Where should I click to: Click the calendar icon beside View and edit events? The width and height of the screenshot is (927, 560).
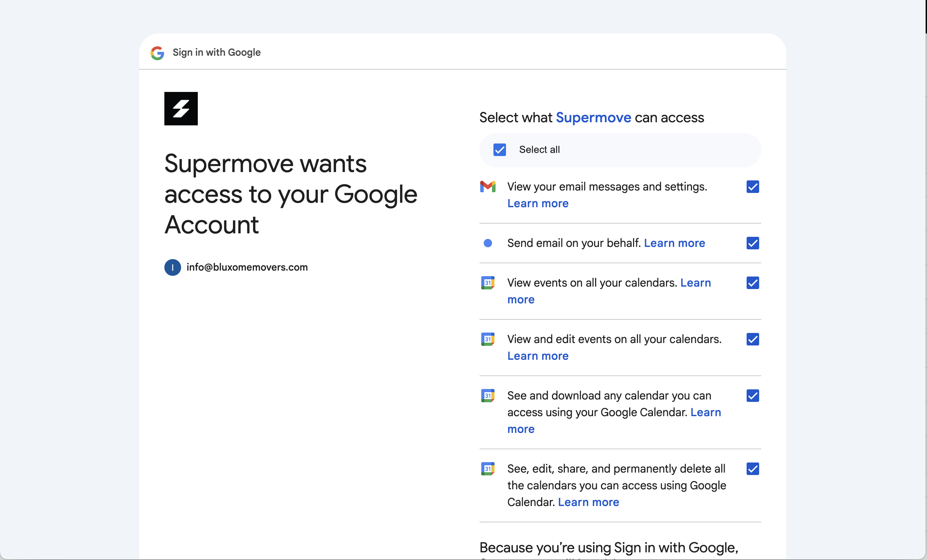point(488,339)
